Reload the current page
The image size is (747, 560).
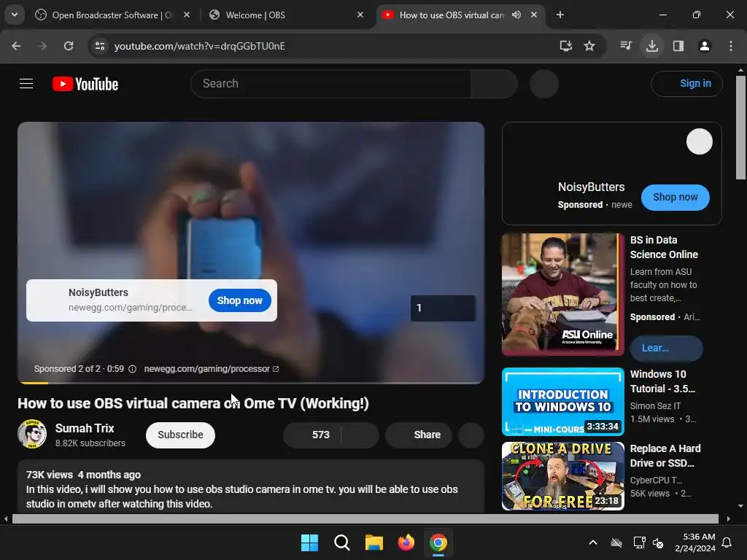tap(69, 46)
